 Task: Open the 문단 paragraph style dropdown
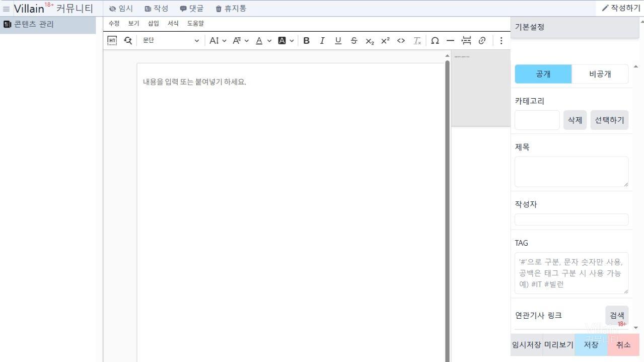pyautogui.click(x=170, y=41)
